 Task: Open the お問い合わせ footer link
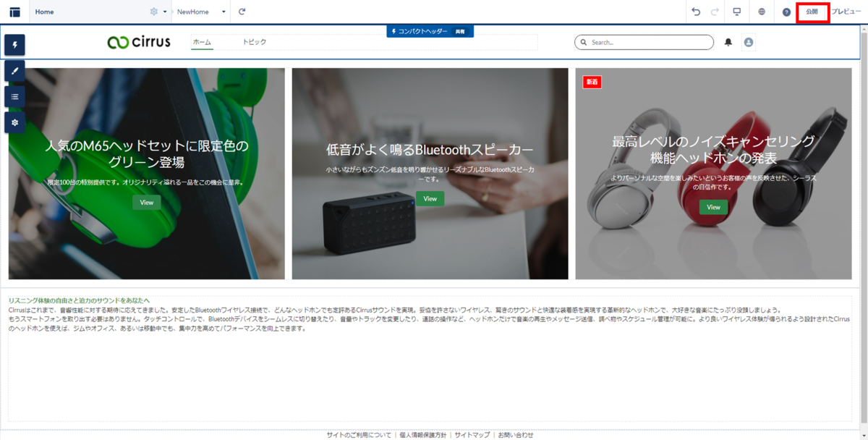click(516, 435)
